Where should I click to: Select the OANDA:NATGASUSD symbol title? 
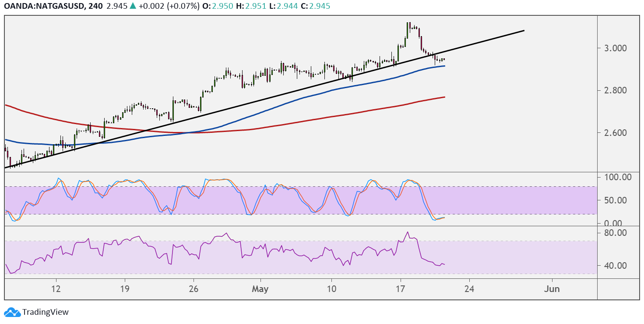tap(45, 6)
